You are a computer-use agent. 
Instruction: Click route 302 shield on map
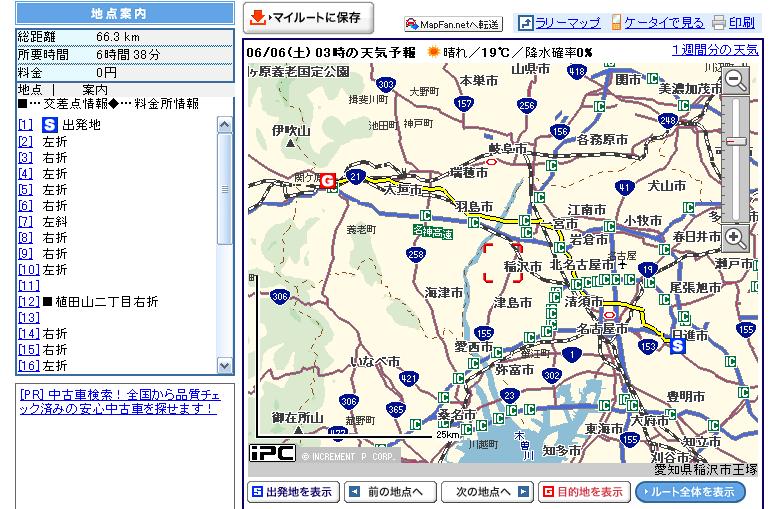pyautogui.click(x=552, y=375)
